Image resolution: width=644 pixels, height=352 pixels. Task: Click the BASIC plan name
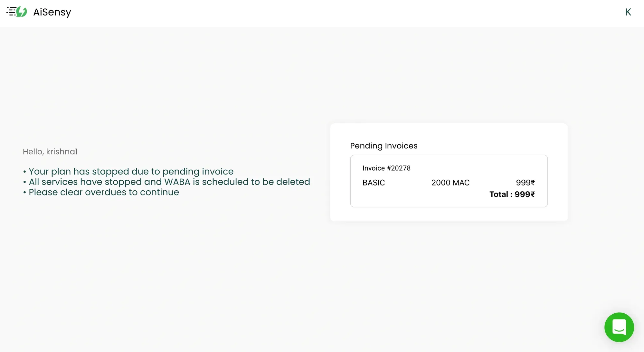(x=374, y=183)
